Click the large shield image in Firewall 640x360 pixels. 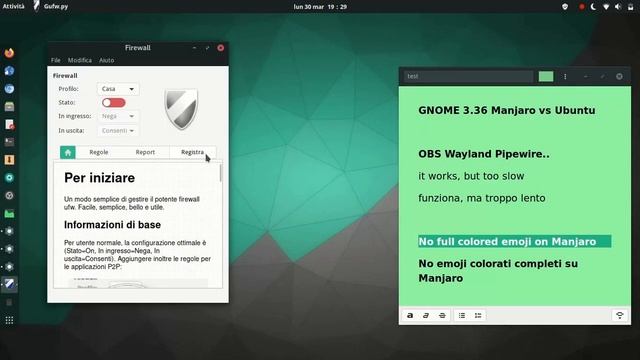pos(181,109)
